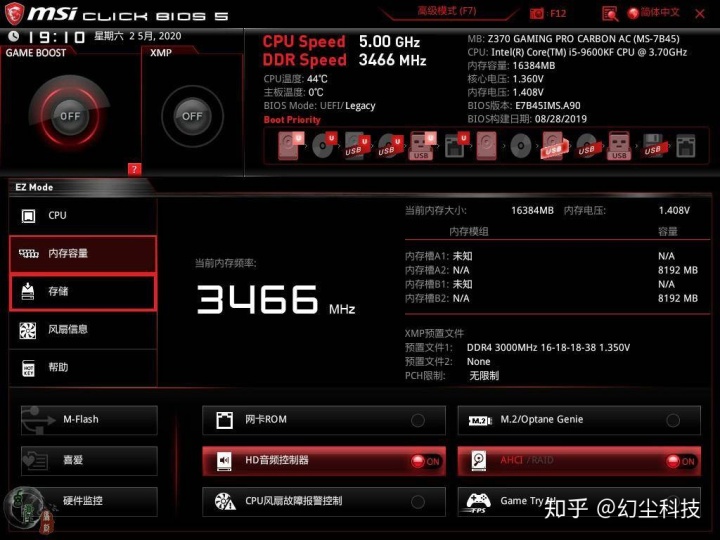This screenshot has height=540, width=720.
Task: Click the CPU温度 44℃ reading
Action: [x=295, y=79]
